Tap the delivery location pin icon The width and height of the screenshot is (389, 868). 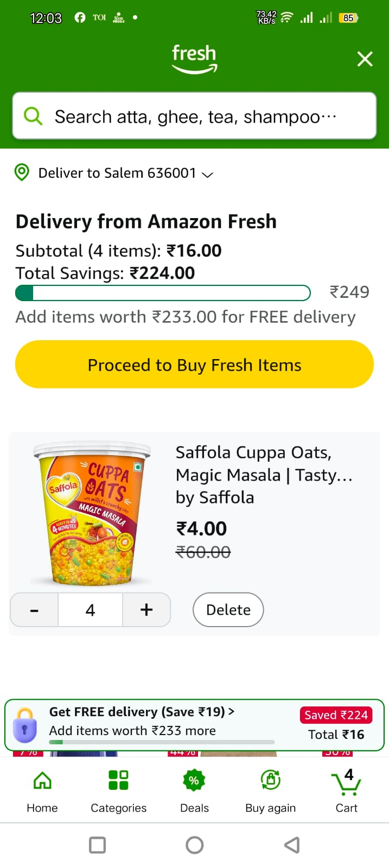click(x=22, y=173)
